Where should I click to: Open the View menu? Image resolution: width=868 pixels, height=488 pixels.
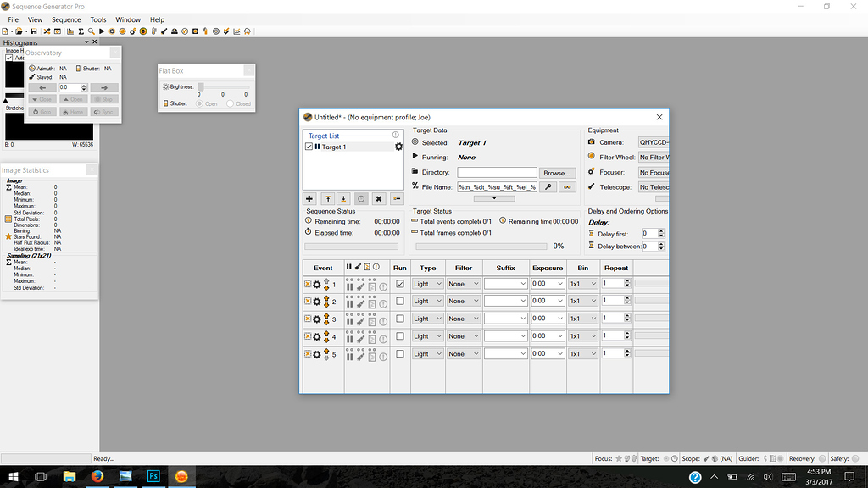click(x=35, y=19)
